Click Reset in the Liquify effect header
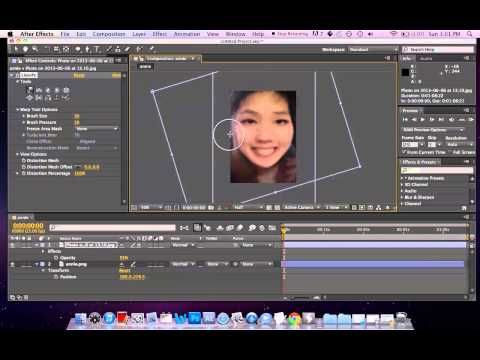Image resolution: width=480 pixels, height=360 pixels. (x=79, y=76)
